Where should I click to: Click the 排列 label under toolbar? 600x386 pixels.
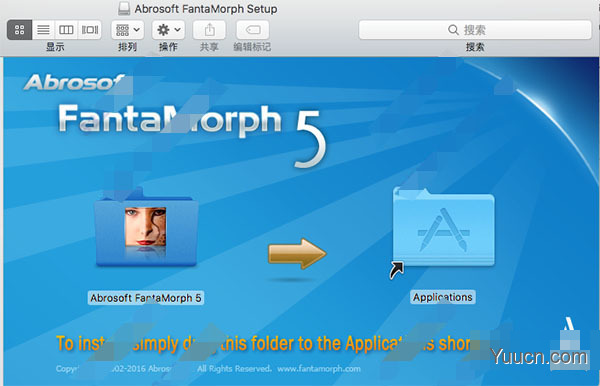pos(127,47)
